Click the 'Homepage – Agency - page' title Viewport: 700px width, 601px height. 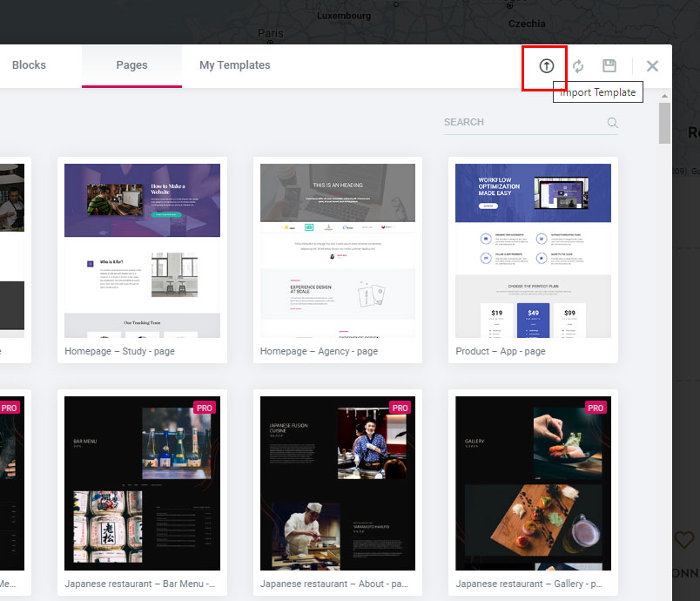pos(319,351)
